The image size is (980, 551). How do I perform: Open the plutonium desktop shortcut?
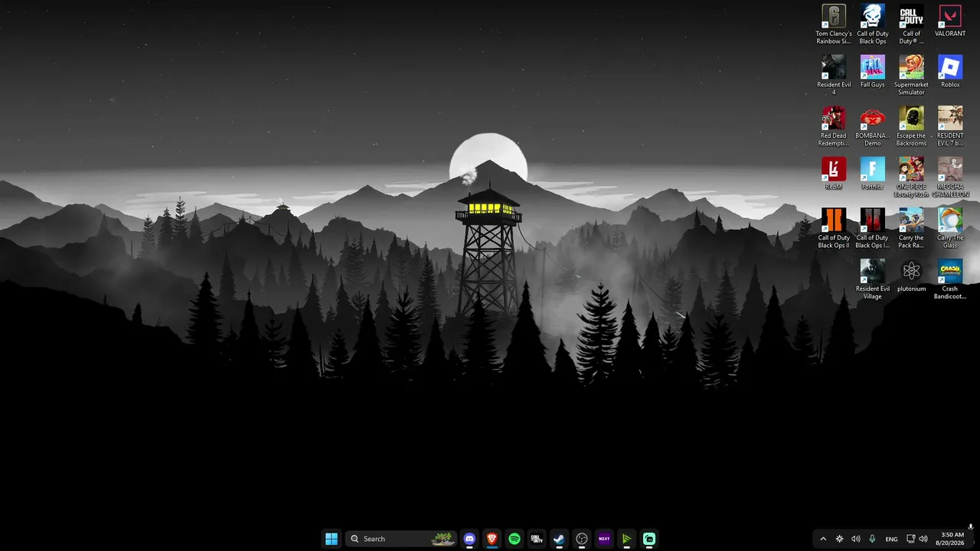911,276
